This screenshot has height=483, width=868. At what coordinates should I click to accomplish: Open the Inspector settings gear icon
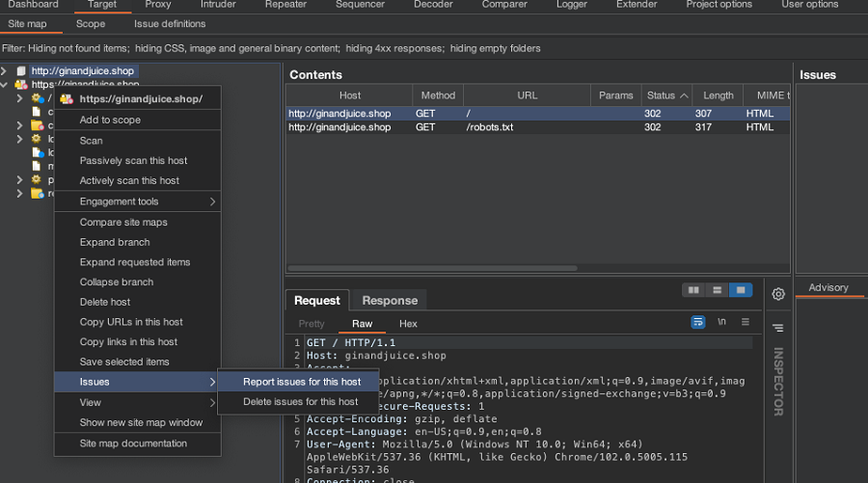click(x=778, y=294)
